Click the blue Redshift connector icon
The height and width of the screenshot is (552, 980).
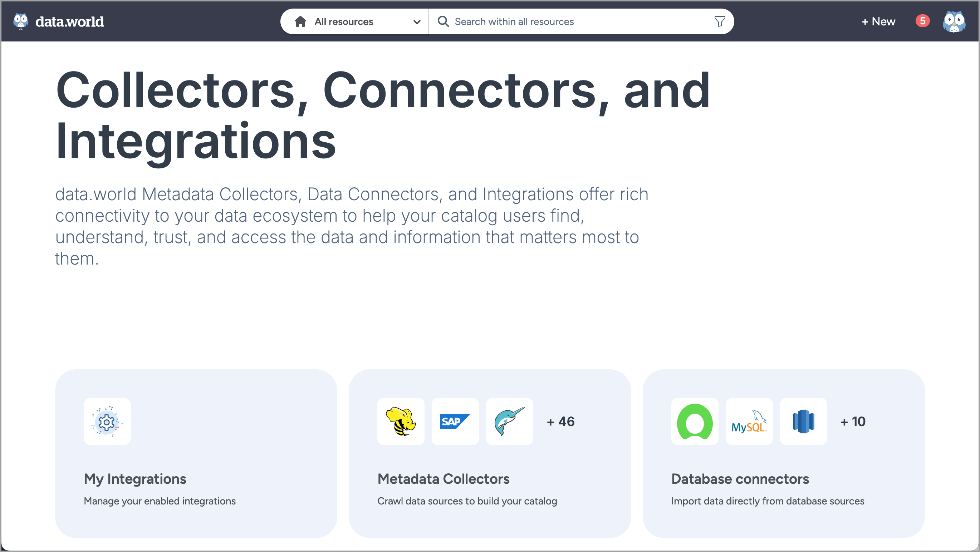[803, 422]
